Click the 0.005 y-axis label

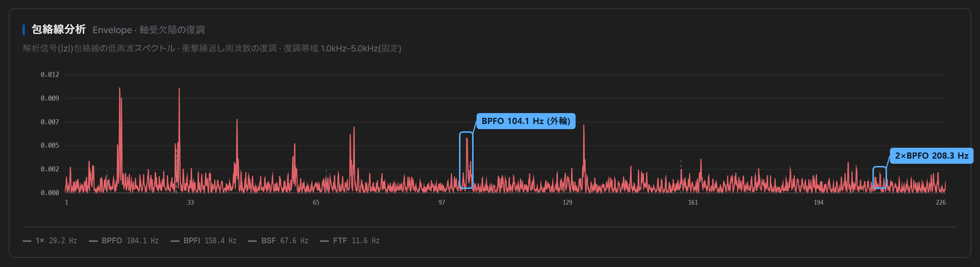click(x=50, y=145)
